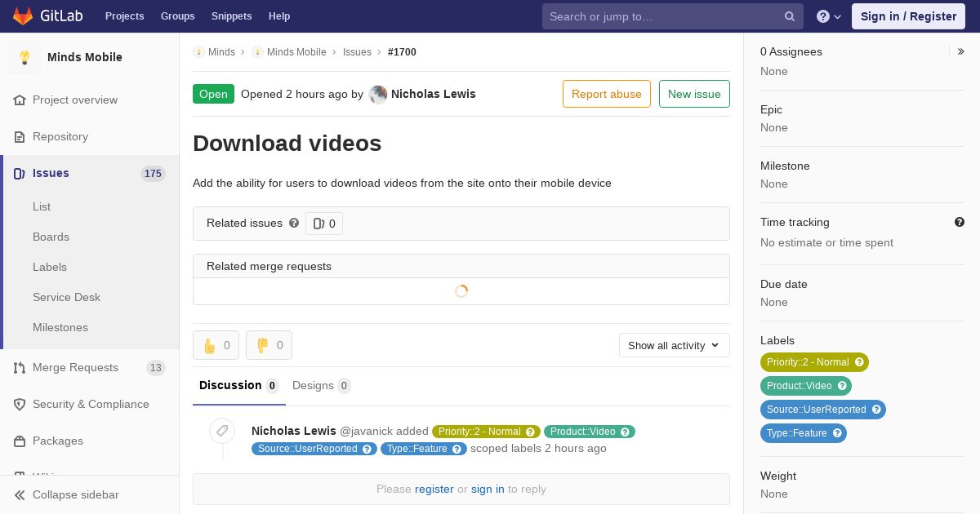
Task: Click help icon on sidebar Priority::2 - Normal label
Action: pyautogui.click(x=859, y=362)
